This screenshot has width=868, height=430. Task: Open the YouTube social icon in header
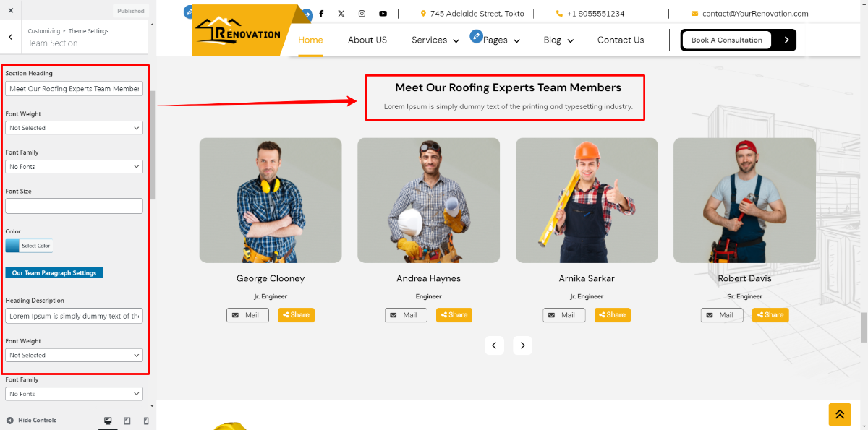pyautogui.click(x=383, y=14)
